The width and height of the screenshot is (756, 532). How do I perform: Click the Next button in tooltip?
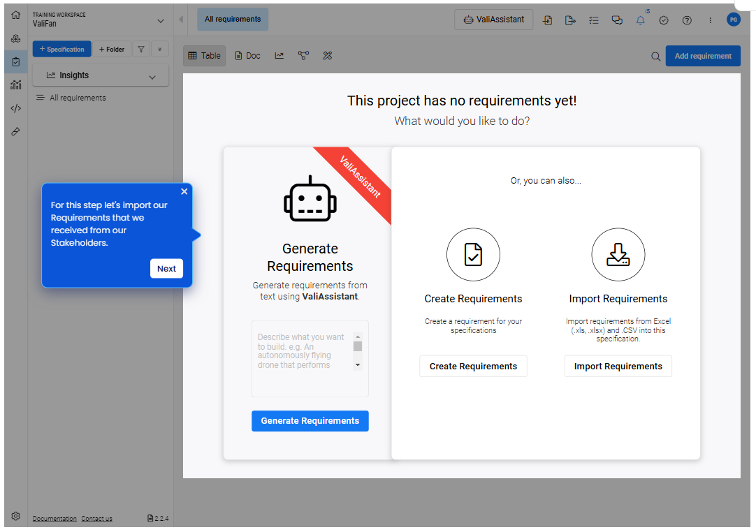[x=166, y=268]
